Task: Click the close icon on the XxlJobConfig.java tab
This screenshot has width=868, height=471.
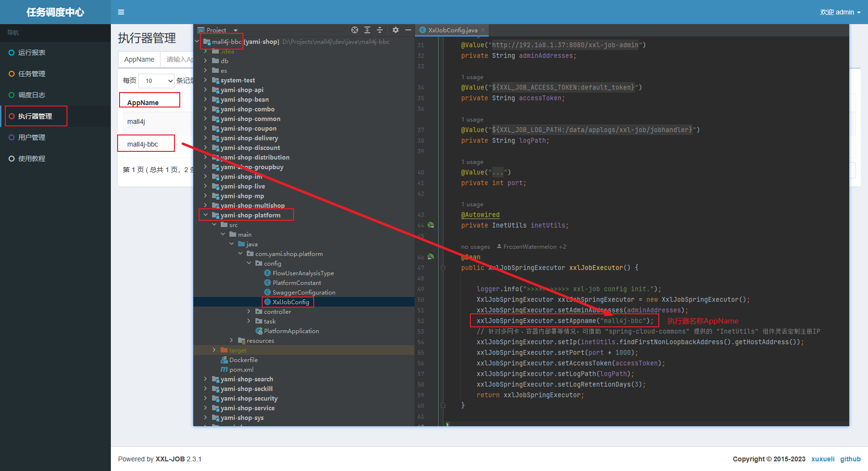Action: (x=483, y=30)
